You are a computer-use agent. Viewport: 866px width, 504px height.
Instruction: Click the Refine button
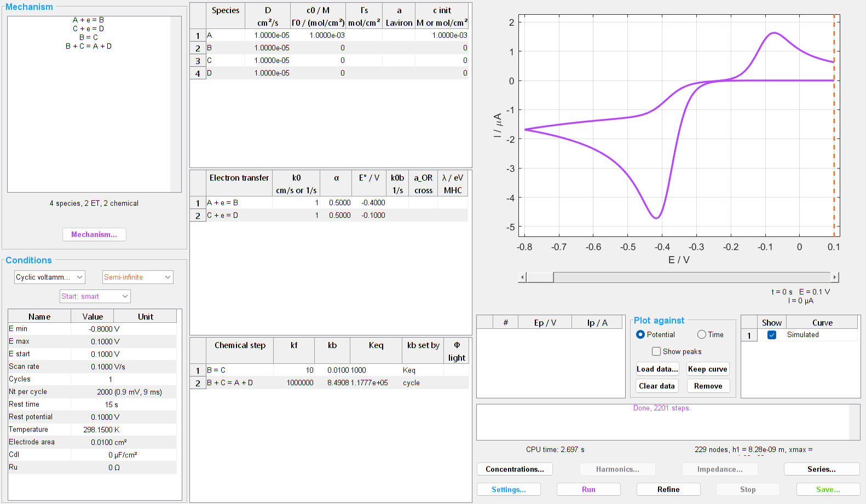pos(668,489)
